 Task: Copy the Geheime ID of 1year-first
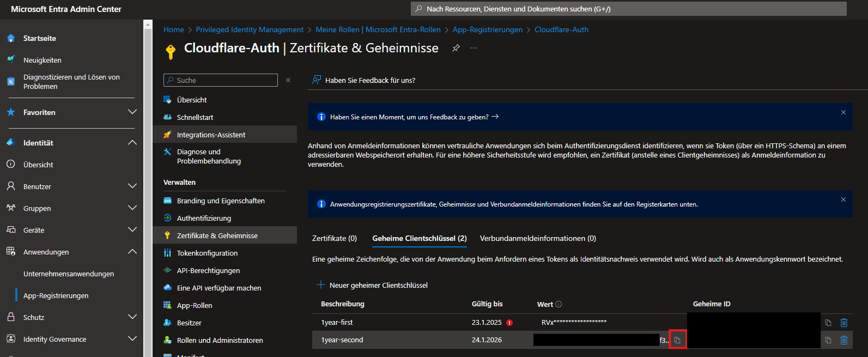click(828, 323)
